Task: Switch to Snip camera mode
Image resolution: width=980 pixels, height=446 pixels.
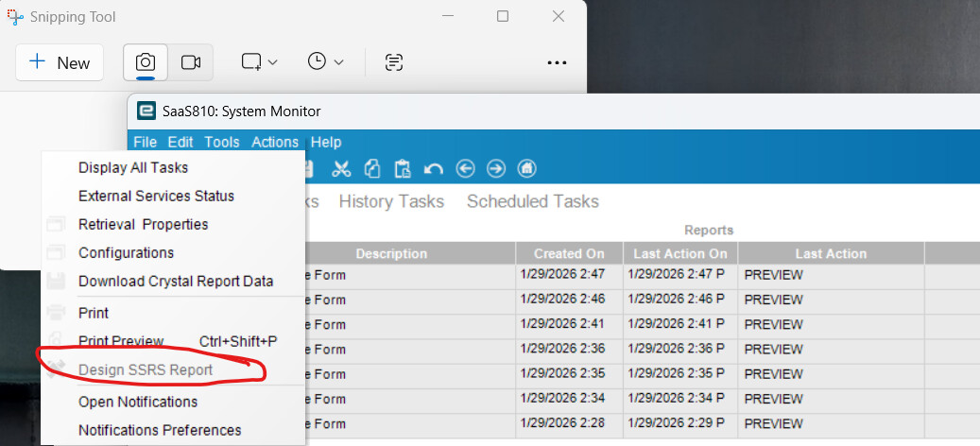Action: point(146,62)
